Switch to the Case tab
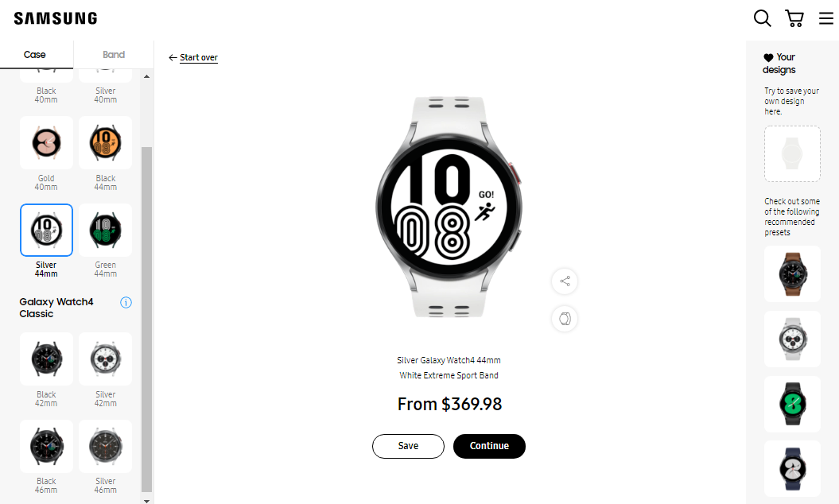Image resolution: width=839 pixels, height=504 pixels. click(35, 55)
